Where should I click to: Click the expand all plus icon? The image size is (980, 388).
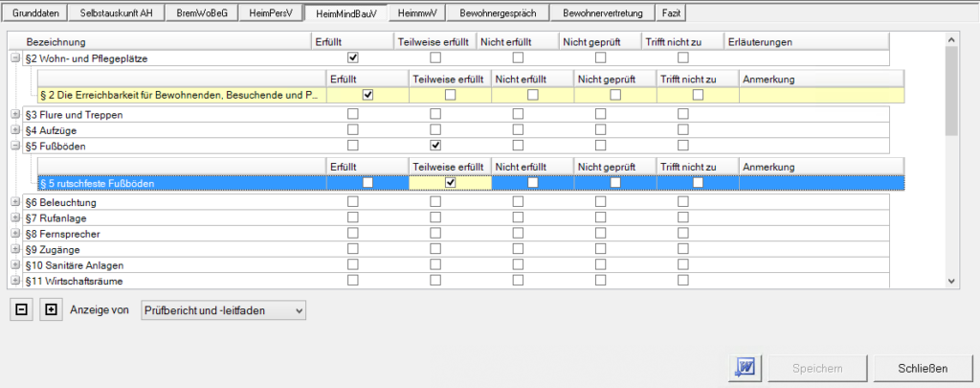(51, 310)
